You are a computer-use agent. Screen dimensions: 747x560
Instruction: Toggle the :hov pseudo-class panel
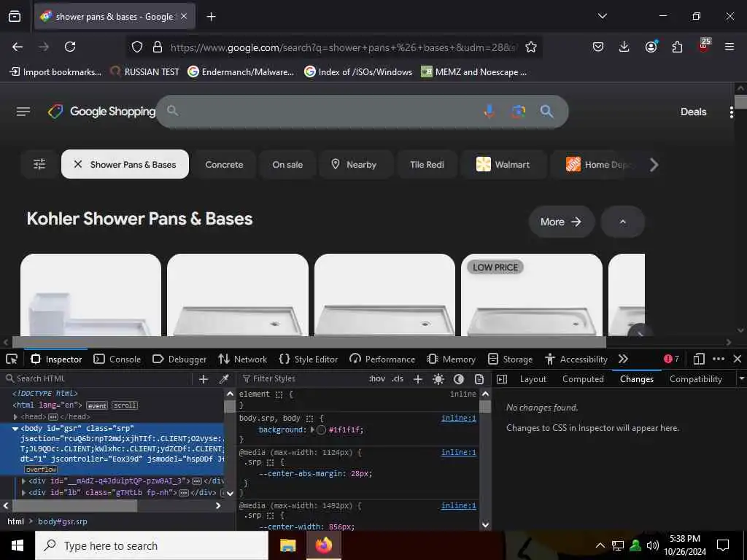(x=377, y=378)
